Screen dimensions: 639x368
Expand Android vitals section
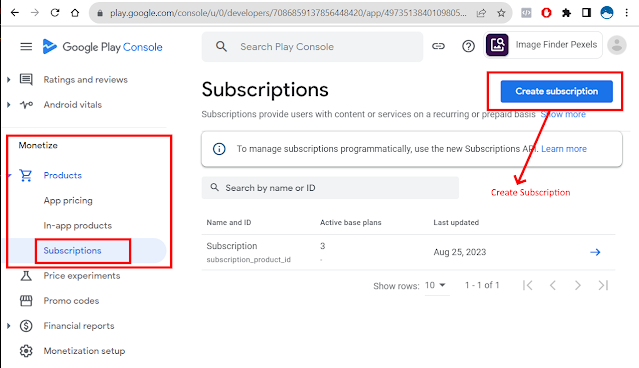[x=9, y=105]
